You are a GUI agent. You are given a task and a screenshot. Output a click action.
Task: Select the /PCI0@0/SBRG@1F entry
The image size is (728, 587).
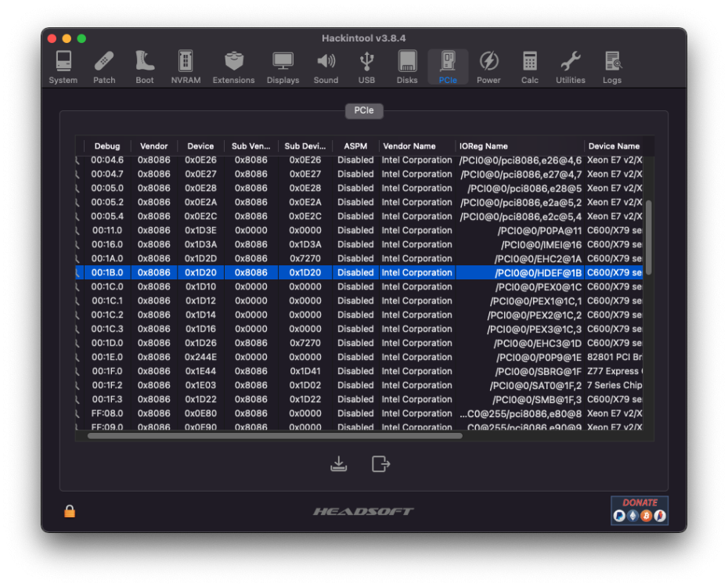coord(538,371)
